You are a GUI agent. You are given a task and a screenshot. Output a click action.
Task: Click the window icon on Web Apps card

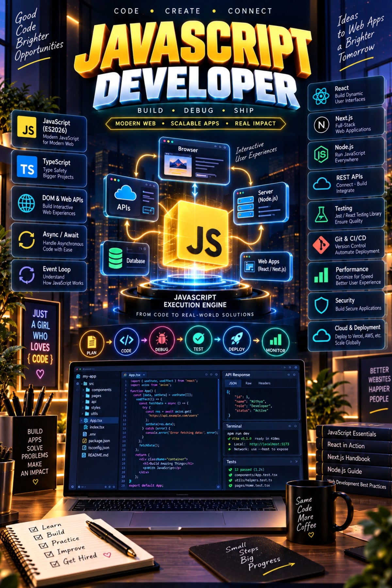click(249, 267)
